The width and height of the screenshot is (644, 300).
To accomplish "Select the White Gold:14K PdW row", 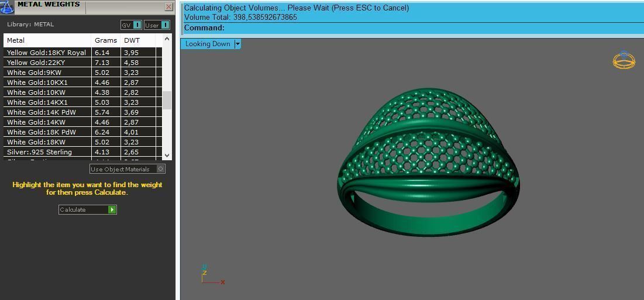I will coord(83,112).
